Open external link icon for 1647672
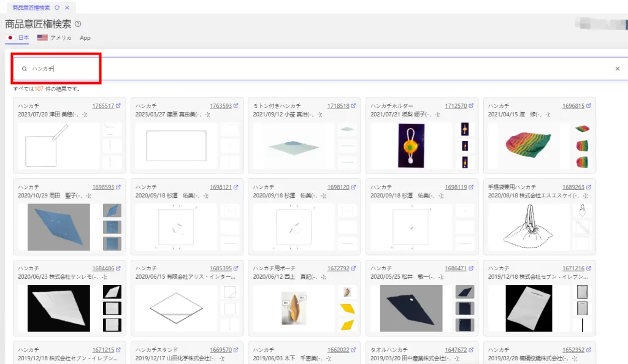The height and width of the screenshot is (364, 628). point(470,350)
